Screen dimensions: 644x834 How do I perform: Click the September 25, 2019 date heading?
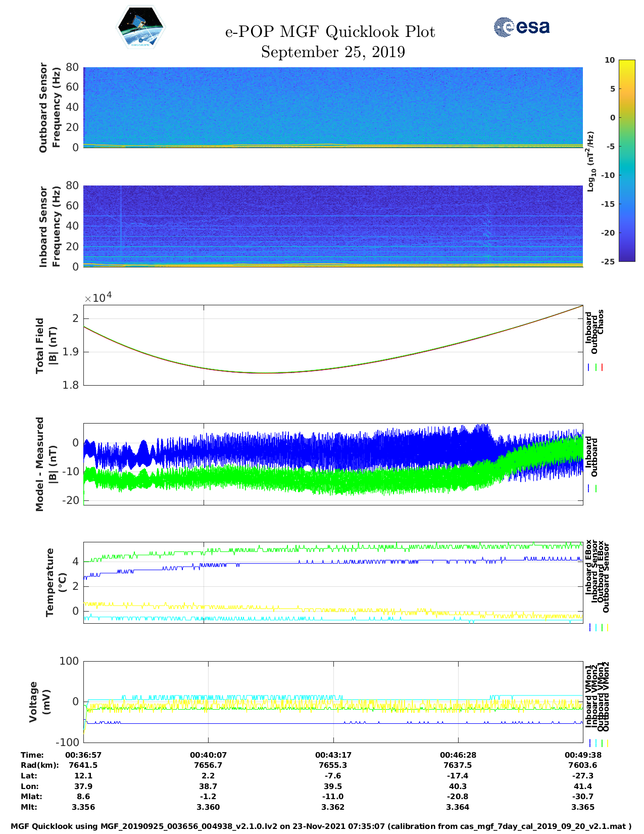(333, 52)
